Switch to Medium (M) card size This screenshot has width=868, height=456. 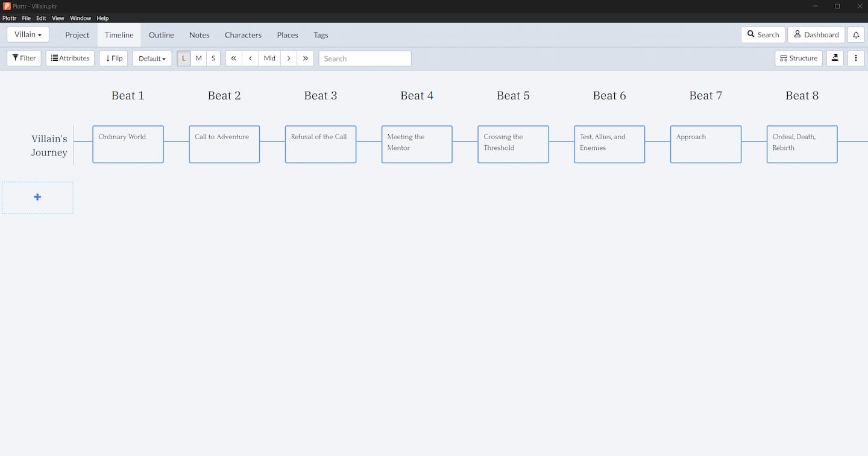(x=198, y=58)
